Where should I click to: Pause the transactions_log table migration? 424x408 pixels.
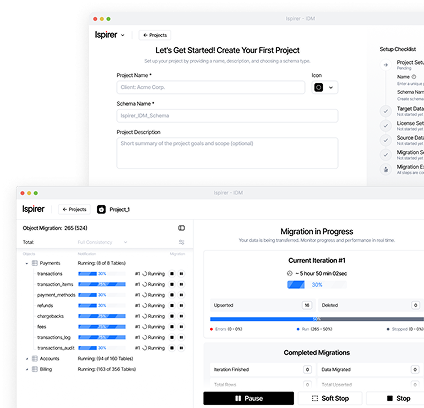pos(181,337)
